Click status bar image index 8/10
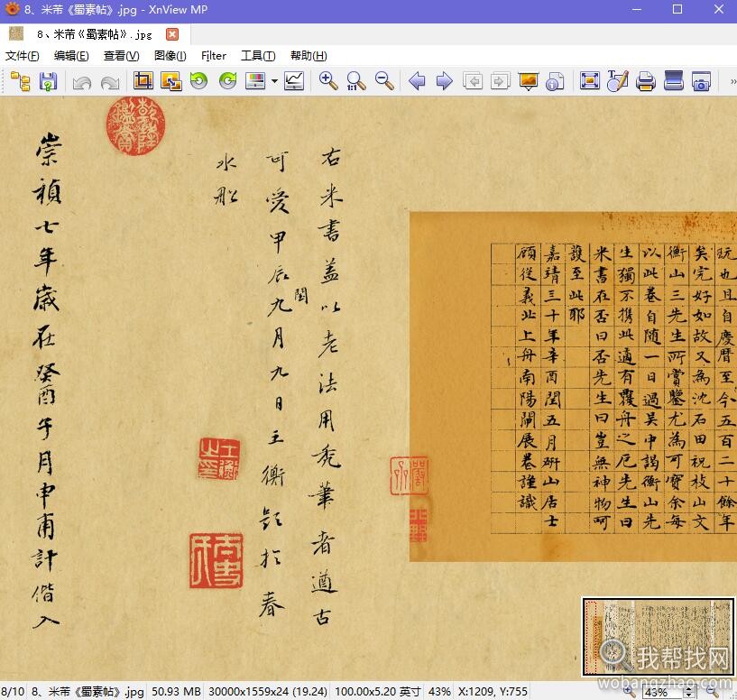Screen dimensions: 737x700 click(x=13, y=692)
